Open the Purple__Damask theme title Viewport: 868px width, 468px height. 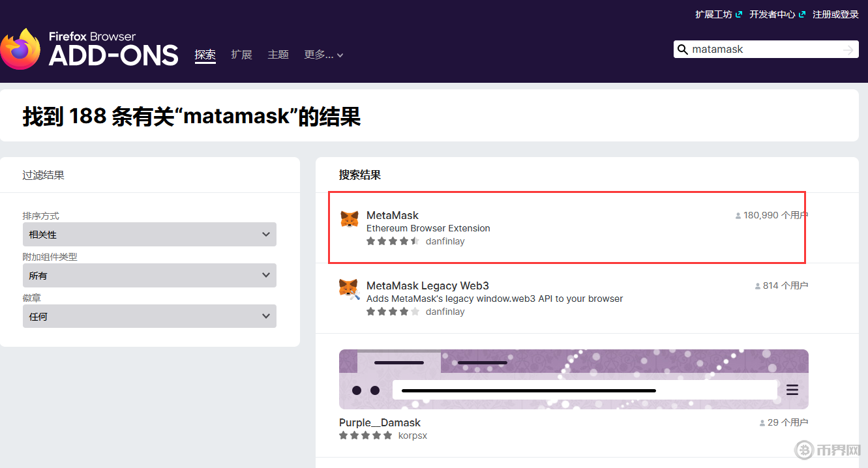click(380, 422)
